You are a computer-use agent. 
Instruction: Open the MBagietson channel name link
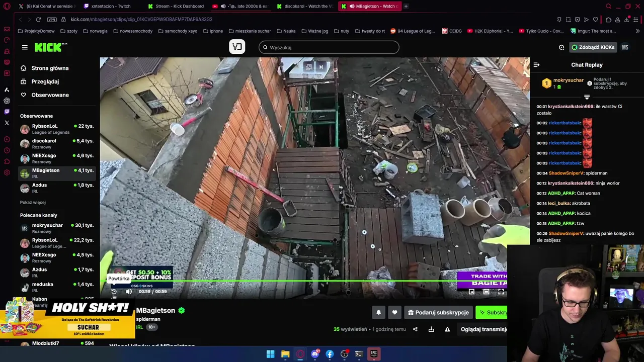point(155,310)
